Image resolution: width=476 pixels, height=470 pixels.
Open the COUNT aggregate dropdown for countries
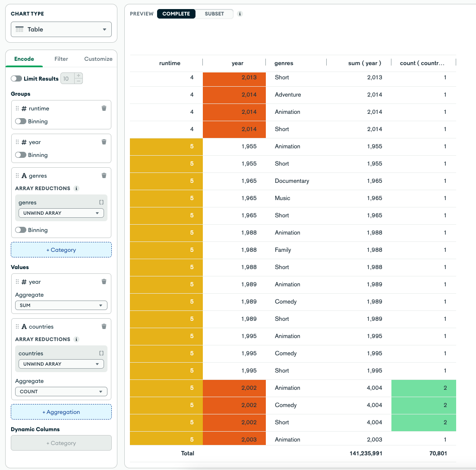[61, 391]
